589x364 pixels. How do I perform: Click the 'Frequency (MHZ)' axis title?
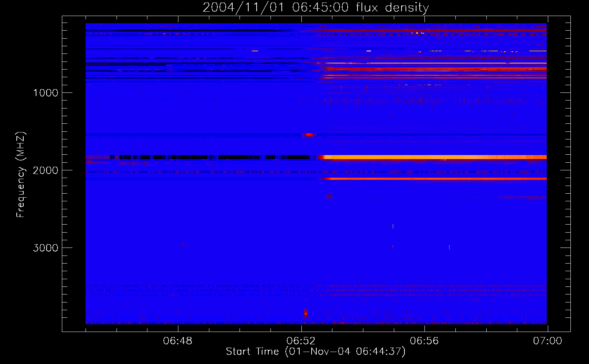pos(21,175)
